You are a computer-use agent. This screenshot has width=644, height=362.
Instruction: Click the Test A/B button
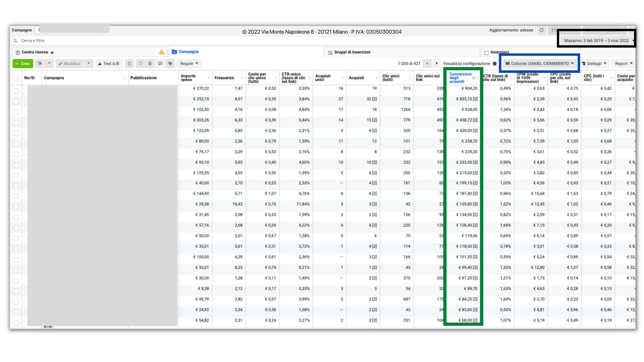tap(109, 64)
